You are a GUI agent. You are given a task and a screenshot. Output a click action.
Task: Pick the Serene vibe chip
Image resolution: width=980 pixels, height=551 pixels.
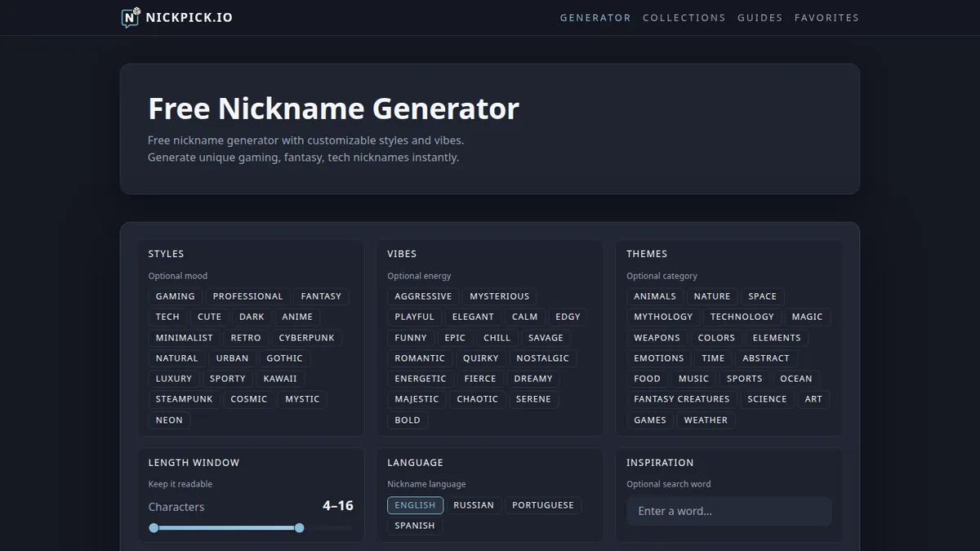(533, 399)
